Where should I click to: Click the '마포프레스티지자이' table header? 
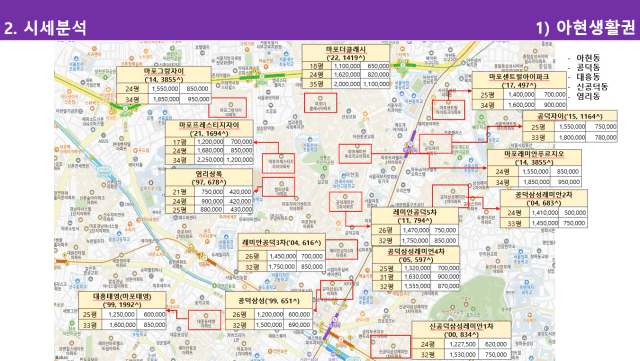pos(209,129)
